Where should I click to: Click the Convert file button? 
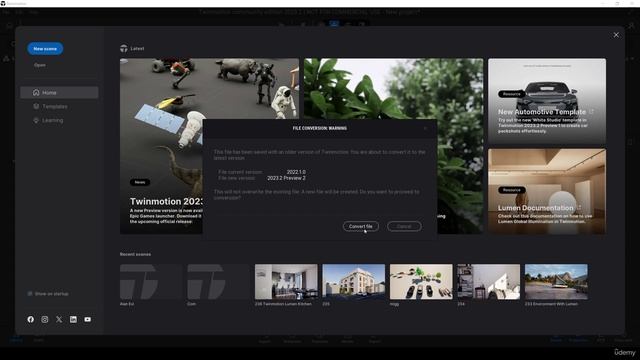(360, 226)
